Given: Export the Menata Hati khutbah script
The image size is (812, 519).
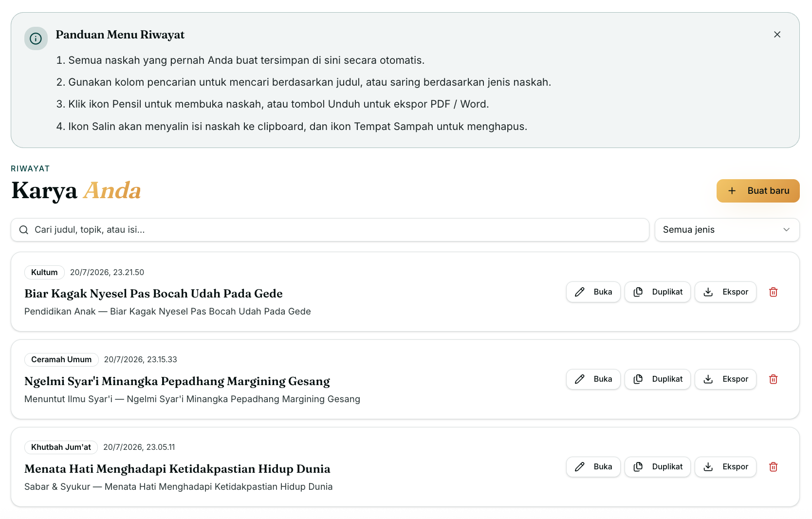Looking at the screenshot, I should tap(725, 467).
